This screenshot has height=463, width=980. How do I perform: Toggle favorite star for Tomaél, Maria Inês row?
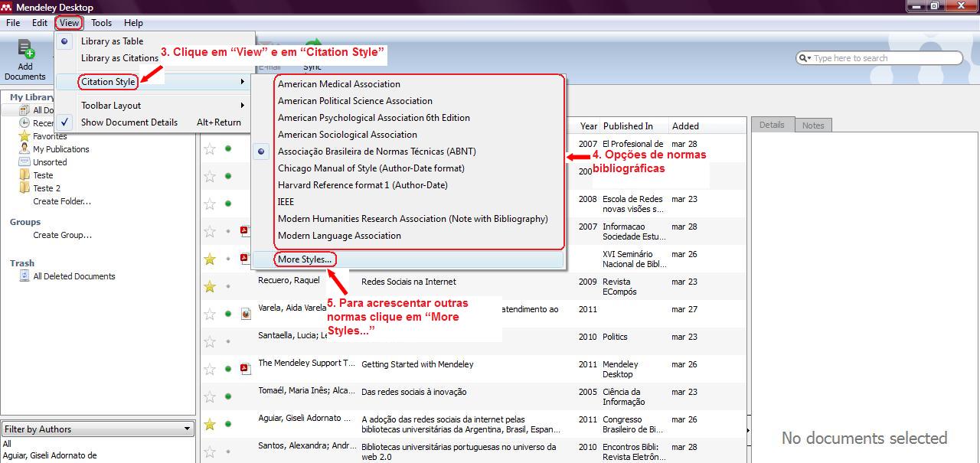210,396
